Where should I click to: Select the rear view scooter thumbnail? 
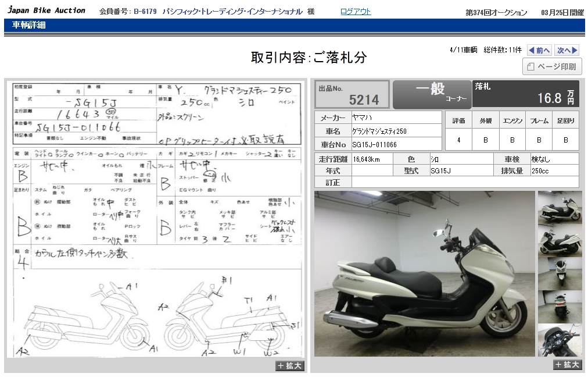[560, 307]
